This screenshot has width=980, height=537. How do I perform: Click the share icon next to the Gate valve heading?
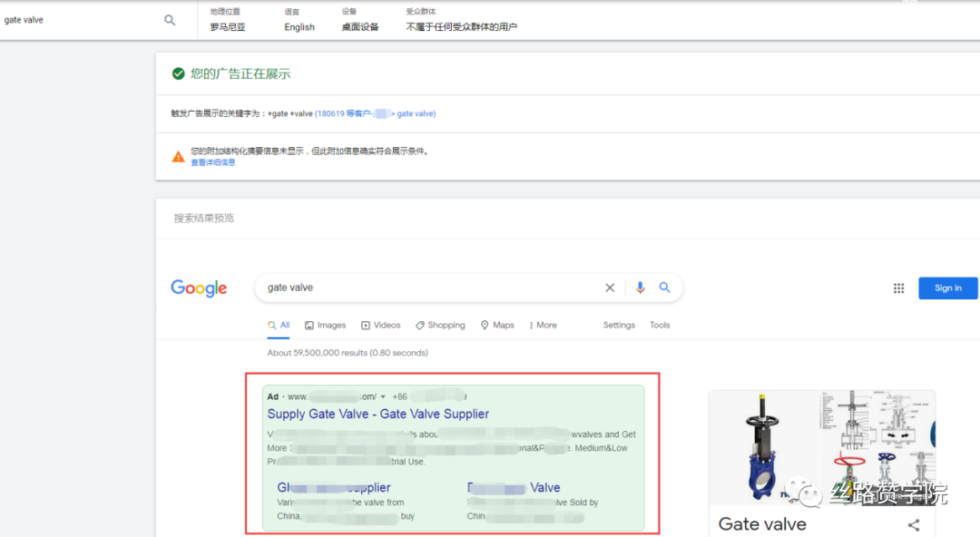click(x=914, y=524)
